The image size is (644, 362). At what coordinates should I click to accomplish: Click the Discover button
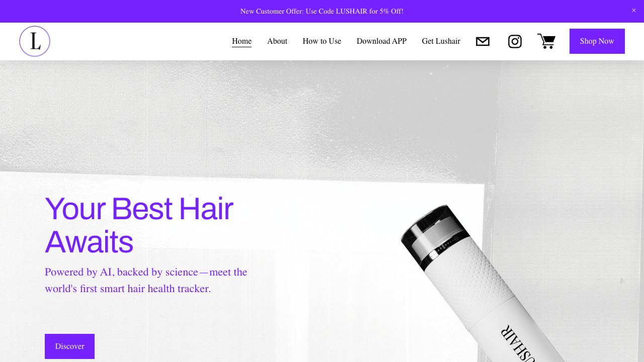(69, 346)
